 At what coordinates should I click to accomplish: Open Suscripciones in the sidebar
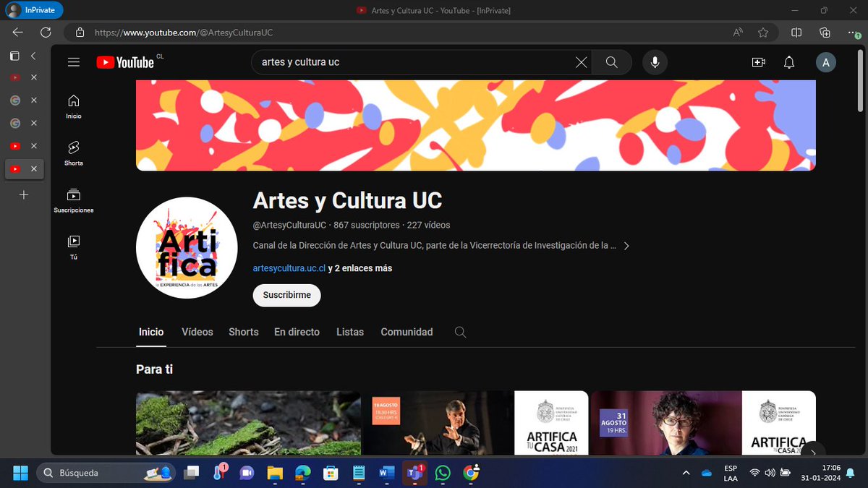pos(73,200)
